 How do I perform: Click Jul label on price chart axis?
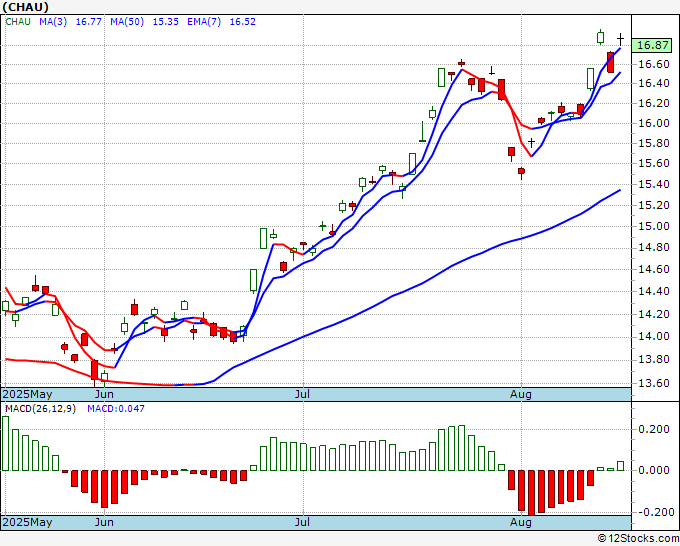tap(302, 394)
